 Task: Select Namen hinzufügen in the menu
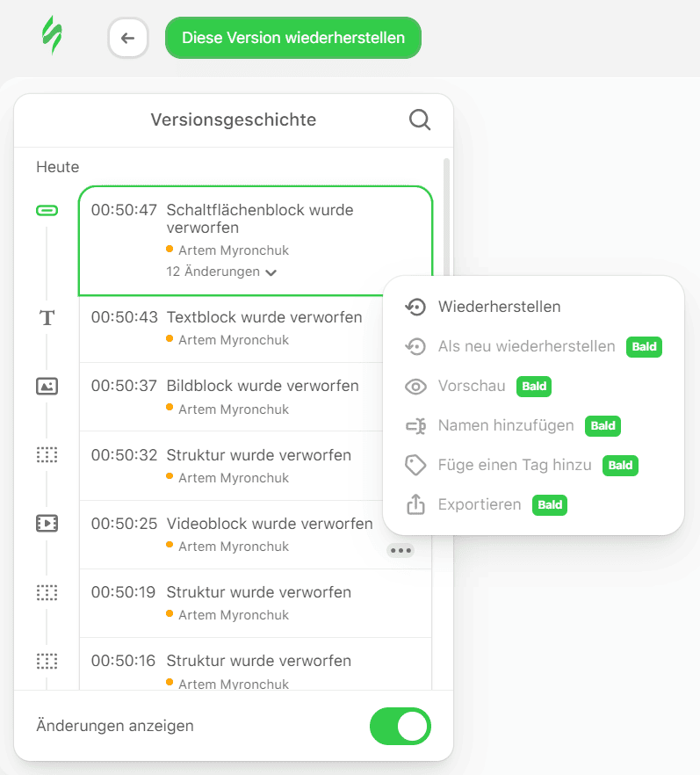click(x=505, y=425)
